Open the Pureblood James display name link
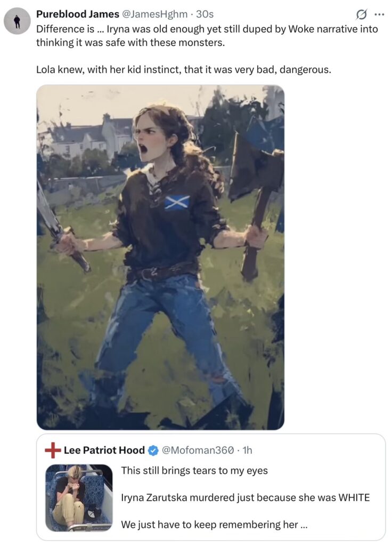Screen dimensions: 392x546 (77, 14)
